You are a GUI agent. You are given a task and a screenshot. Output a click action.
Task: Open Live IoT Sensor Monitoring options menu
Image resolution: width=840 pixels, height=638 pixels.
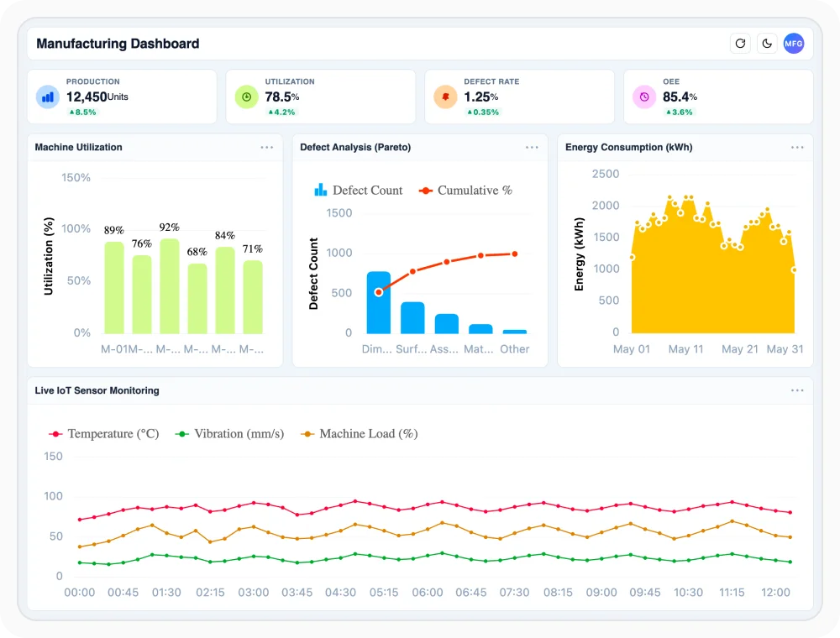pos(797,390)
